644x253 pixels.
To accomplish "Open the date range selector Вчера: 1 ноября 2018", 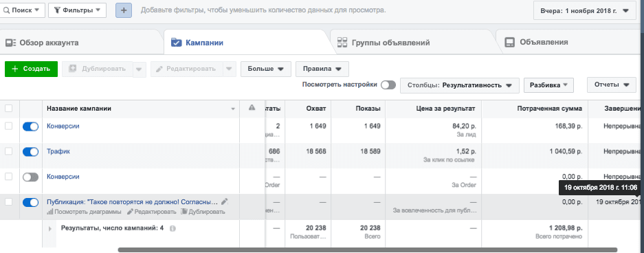I will pyautogui.click(x=584, y=11).
